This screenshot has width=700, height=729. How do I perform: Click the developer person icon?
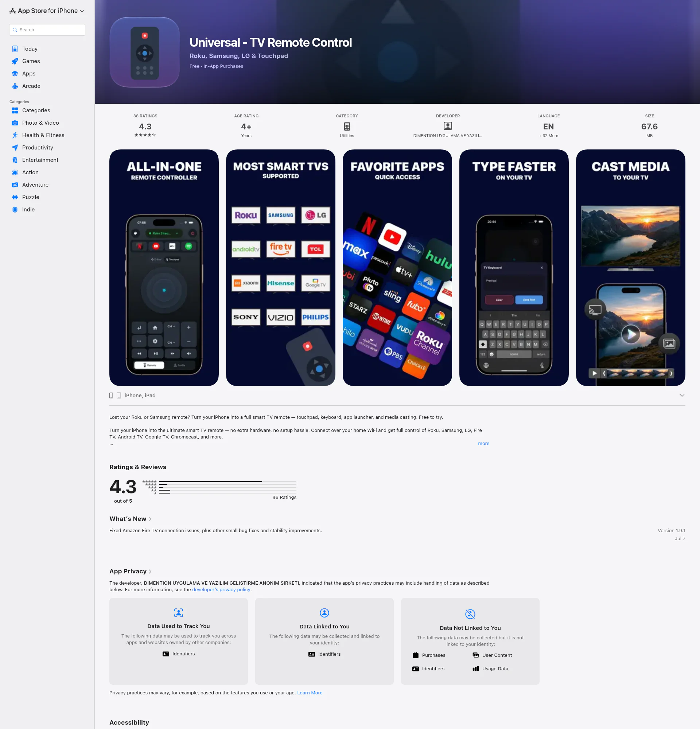pos(448,126)
